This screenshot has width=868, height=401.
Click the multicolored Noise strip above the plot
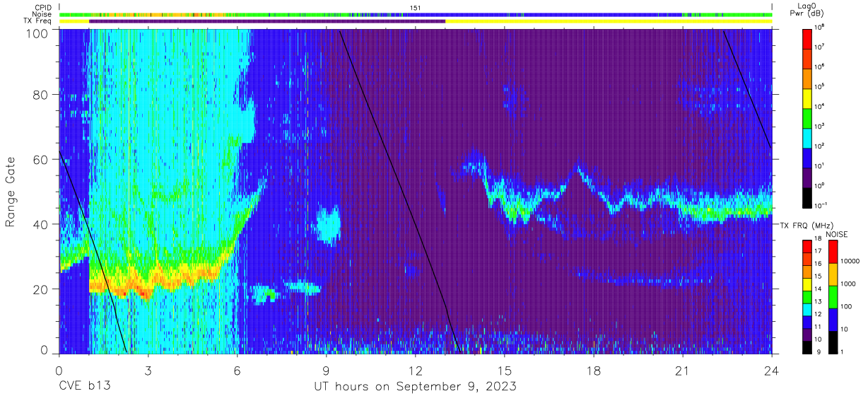click(415, 14)
